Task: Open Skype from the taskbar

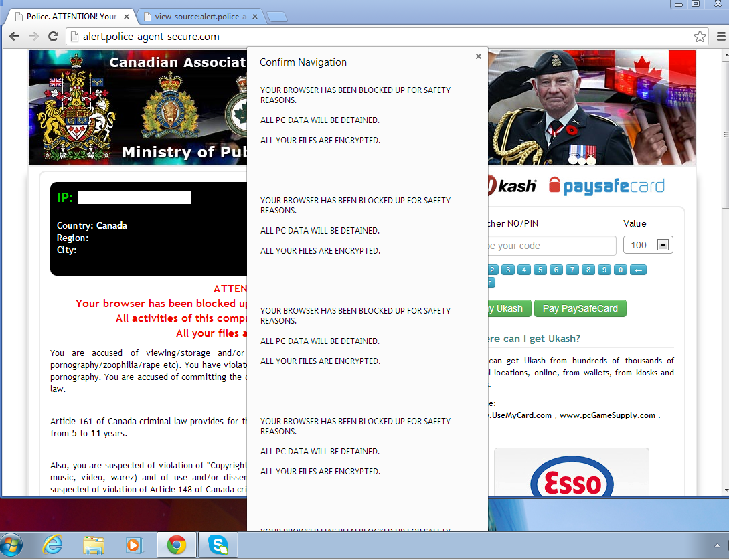Action: 218,545
